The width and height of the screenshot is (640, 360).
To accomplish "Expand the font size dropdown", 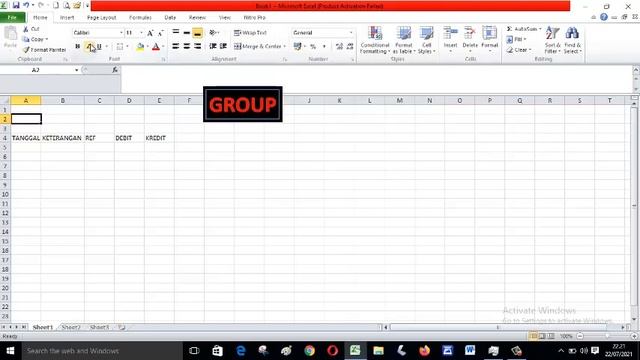I will [x=141, y=33].
